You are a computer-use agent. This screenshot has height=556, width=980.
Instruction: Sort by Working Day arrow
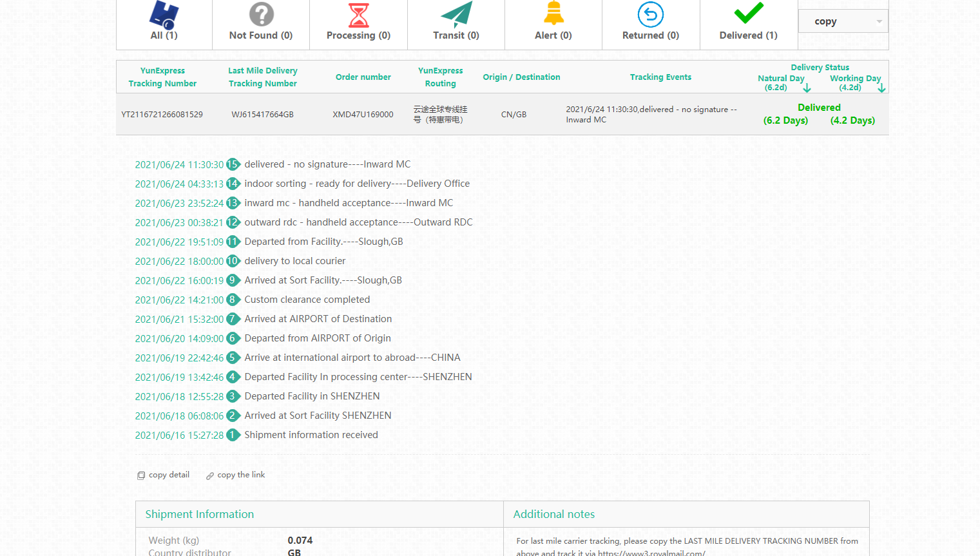pyautogui.click(x=881, y=88)
